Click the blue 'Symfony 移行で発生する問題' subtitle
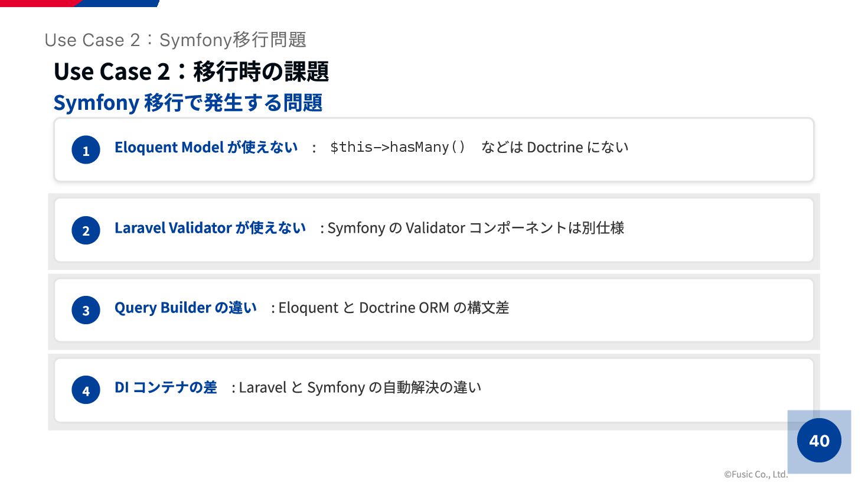Screen dimensions: 868x489 click(188, 103)
